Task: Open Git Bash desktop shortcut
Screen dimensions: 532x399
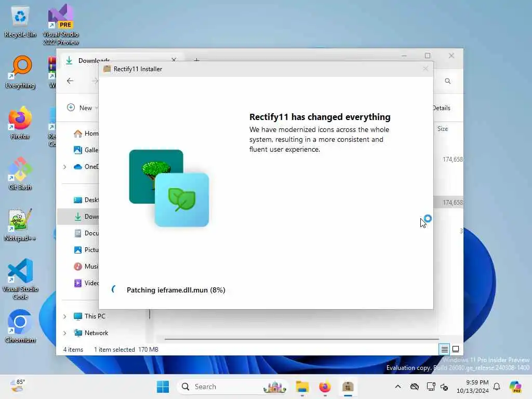Action: (x=20, y=174)
